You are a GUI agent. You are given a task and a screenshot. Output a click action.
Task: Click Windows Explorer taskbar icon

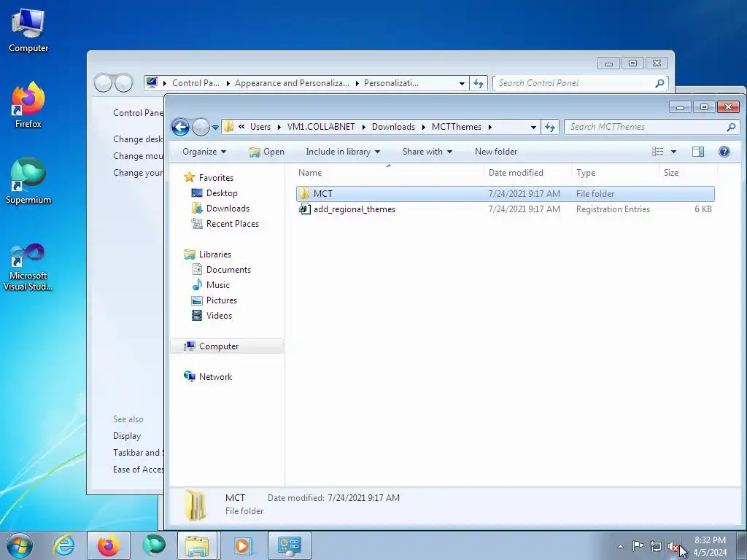click(198, 545)
